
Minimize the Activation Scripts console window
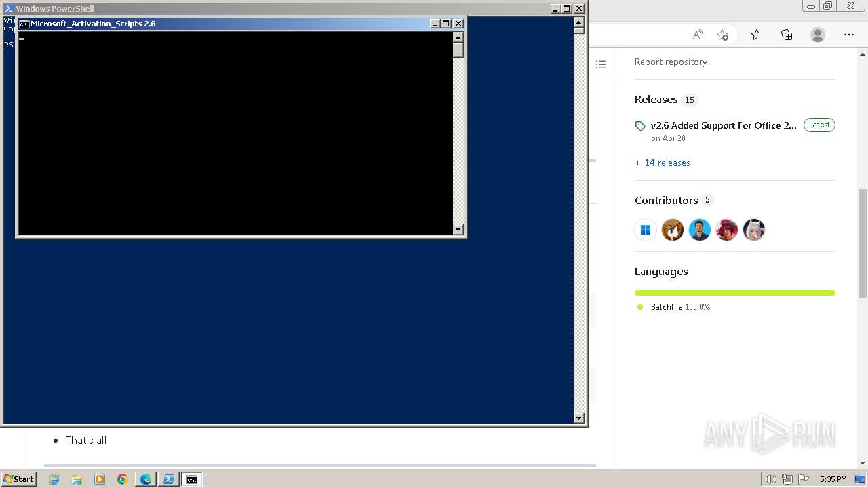click(435, 24)
